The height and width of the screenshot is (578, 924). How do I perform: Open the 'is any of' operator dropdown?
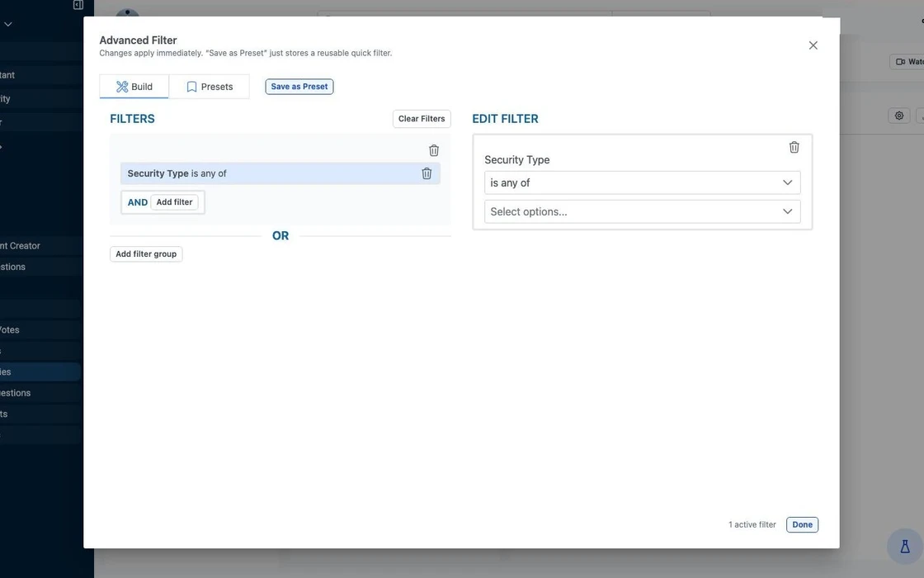pos(643,182)
